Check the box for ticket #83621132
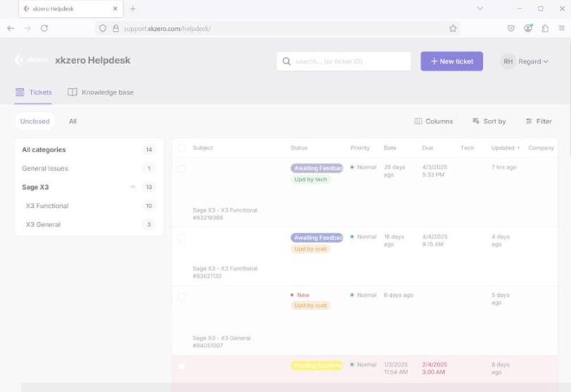Screen dimensions: 571x392 tap(181, 238)
